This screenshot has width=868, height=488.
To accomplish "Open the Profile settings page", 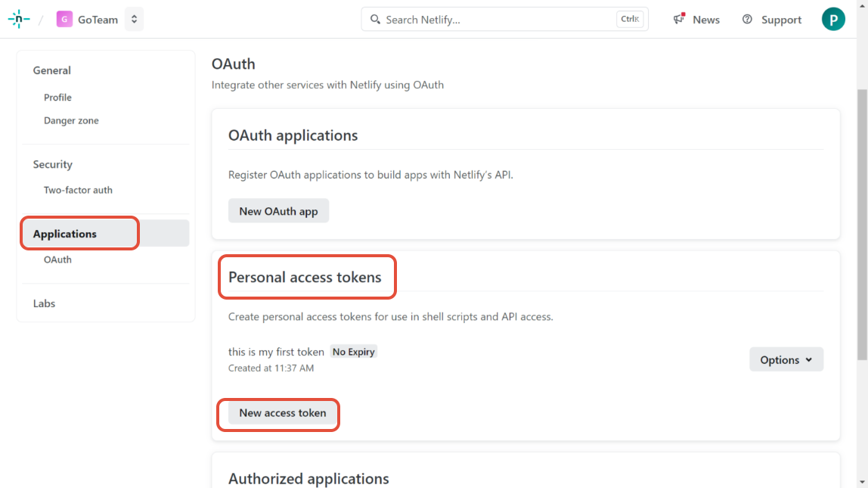I will click(x=57, y=98).
